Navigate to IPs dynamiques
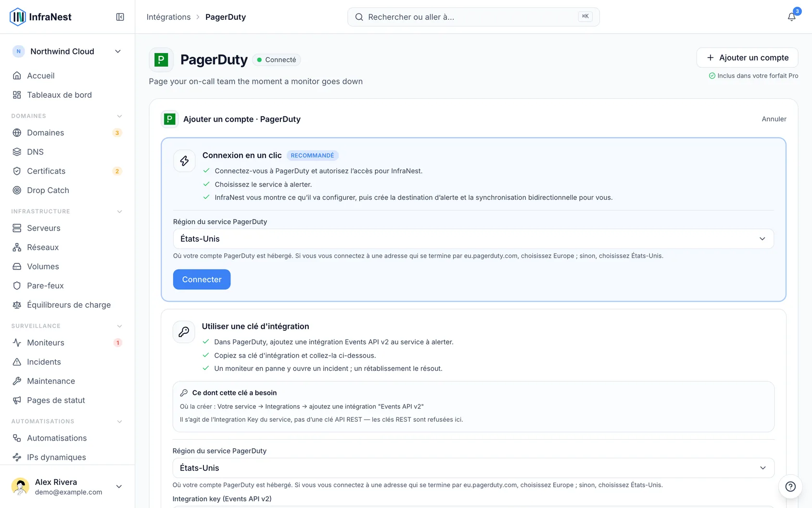Viewport: 812px width, 508px height. 67,457
